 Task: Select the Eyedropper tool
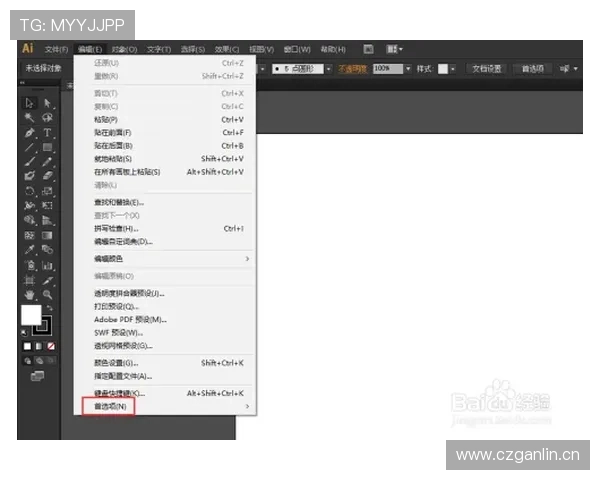[29, 250]
